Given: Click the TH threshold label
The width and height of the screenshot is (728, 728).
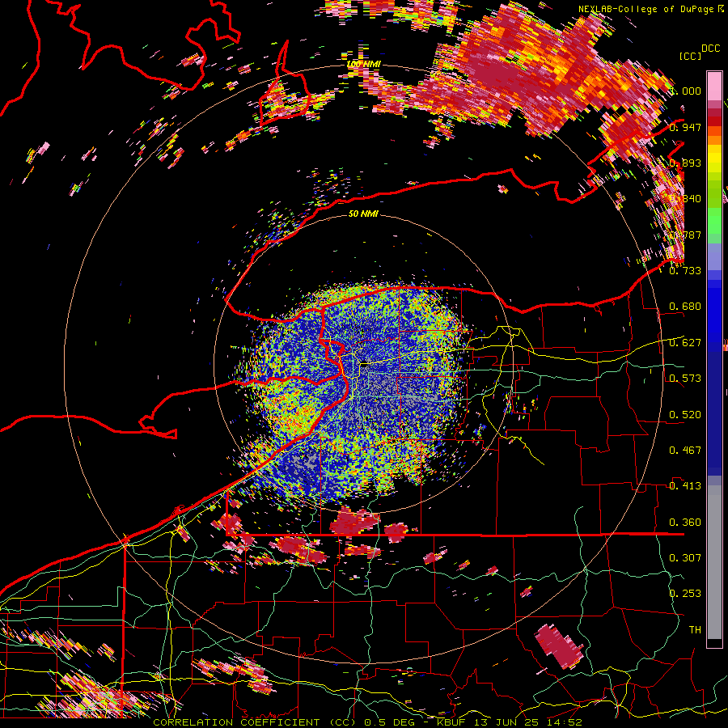Looking at the screenshot, I should click(695, 630).
